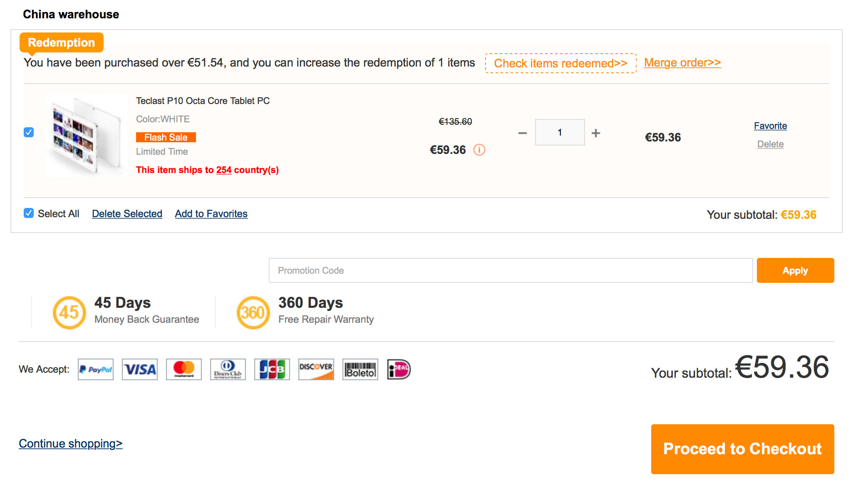This screenshot has width=868, height=485.
Task: Click the 254 countries shipping link
Action: [x=224, y=170]
